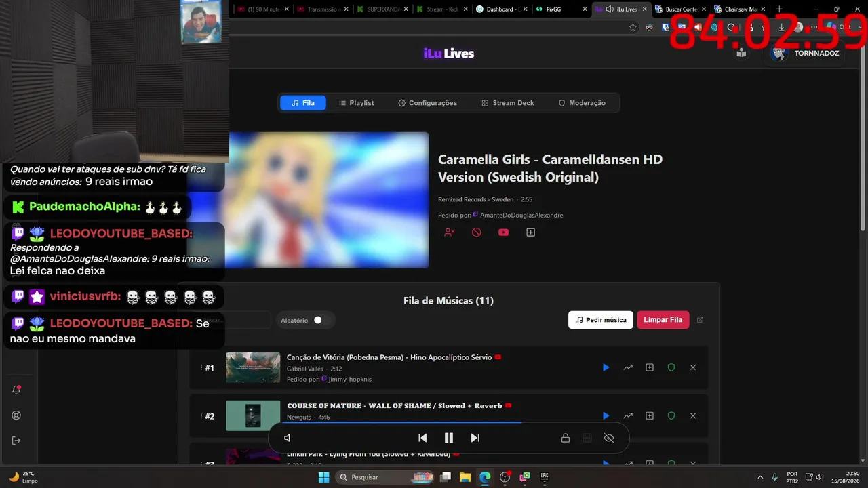
Task: Add song #2 to playlist
Action: coord(650,415)
